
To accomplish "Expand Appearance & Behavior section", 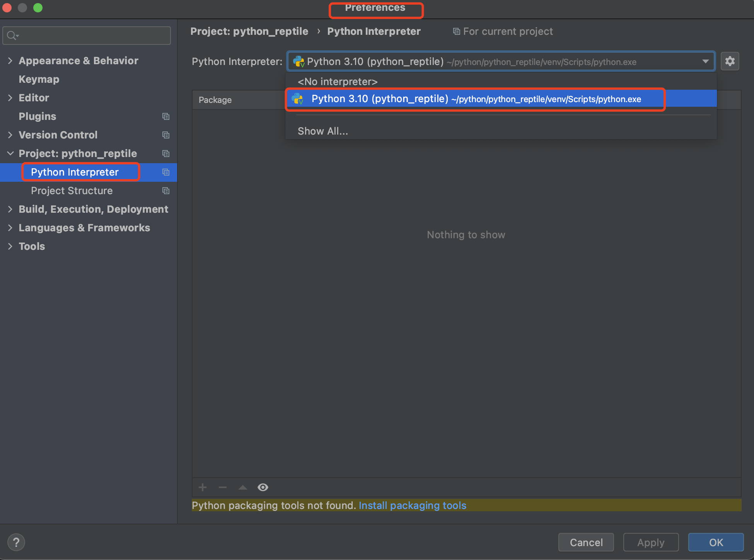I will point(10,61).
